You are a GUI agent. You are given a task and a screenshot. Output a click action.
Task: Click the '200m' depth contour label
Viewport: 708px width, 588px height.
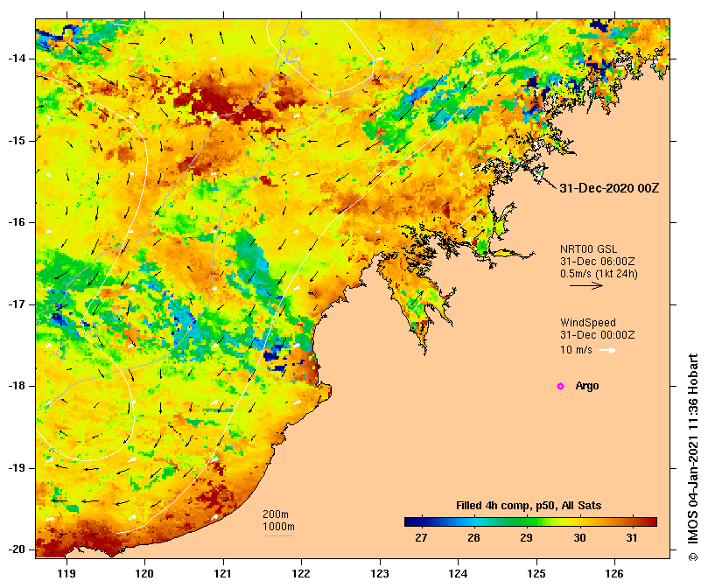coord(276,514)
